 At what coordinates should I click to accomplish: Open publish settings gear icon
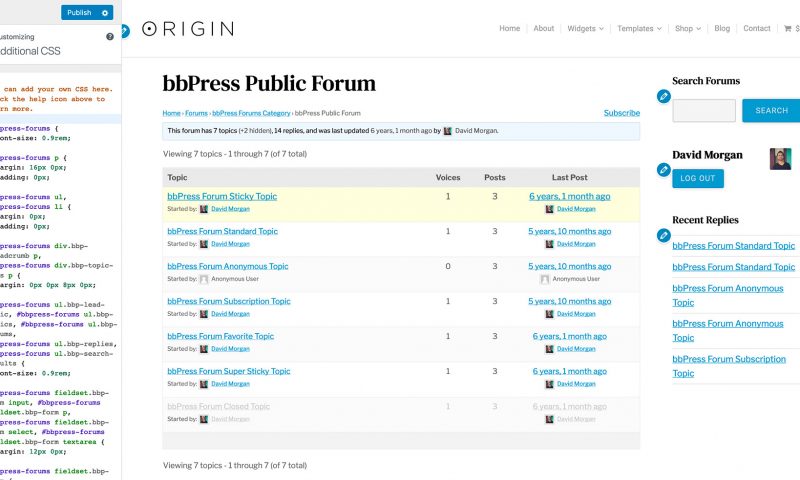(x=105, y=13)
